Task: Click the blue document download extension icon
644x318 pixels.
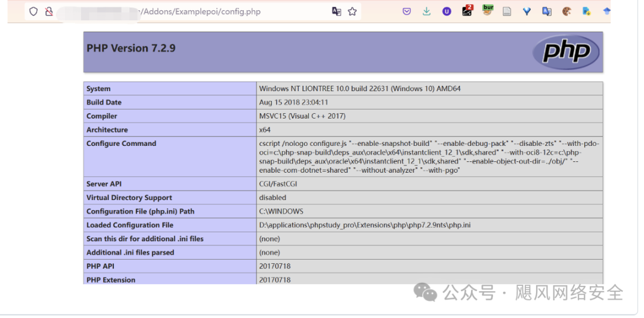Action: click(x=587, y=11)
